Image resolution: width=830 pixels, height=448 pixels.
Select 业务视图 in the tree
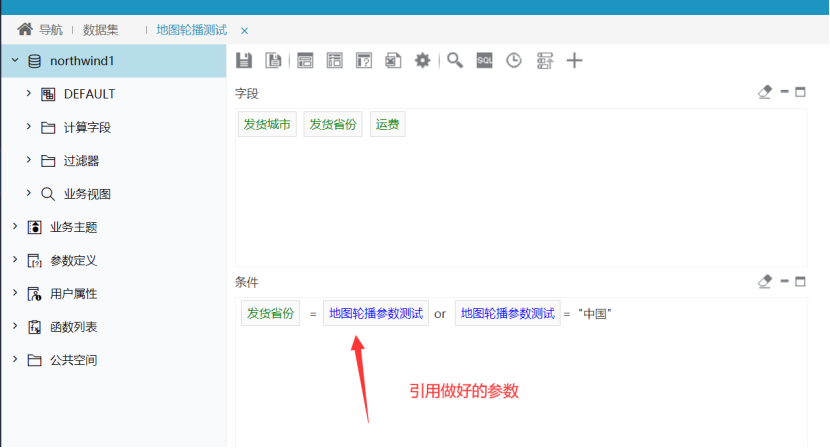click(87, 194)
